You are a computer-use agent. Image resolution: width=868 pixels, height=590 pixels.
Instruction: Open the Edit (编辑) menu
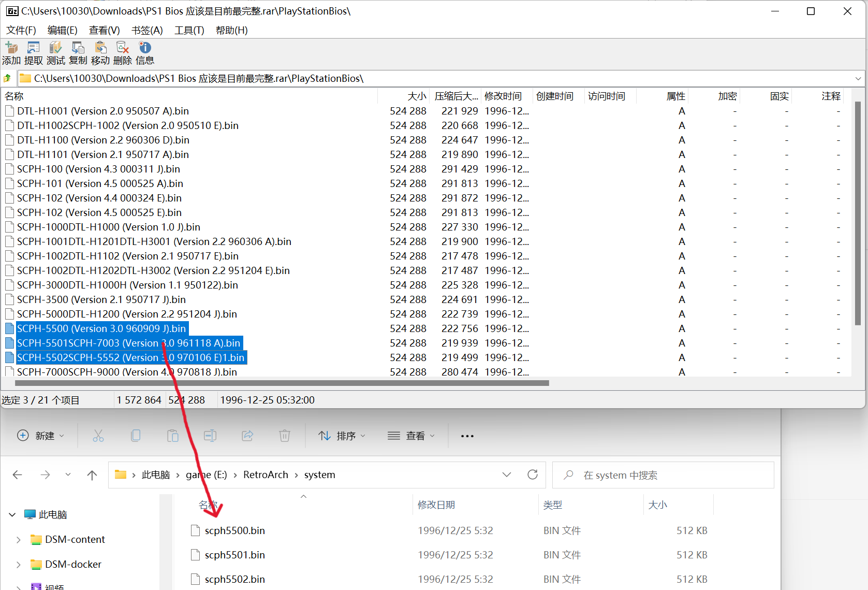(63, 31)
